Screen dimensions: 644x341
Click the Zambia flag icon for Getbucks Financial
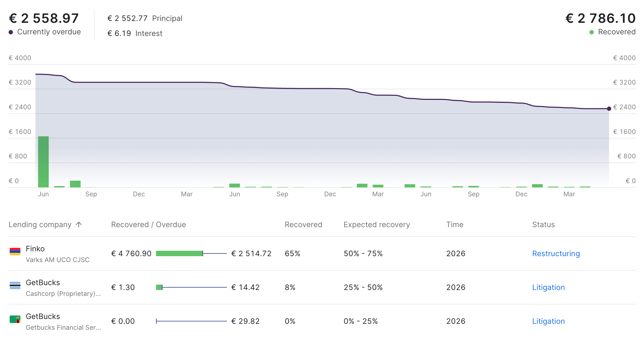15,319
